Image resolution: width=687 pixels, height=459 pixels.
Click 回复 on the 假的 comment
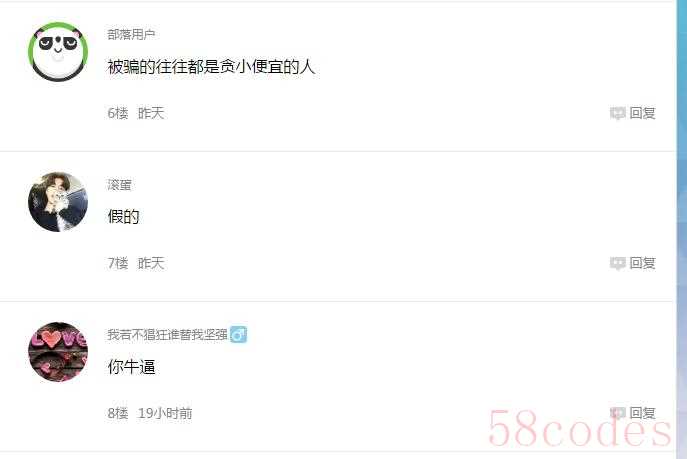[x=642, y=263]
